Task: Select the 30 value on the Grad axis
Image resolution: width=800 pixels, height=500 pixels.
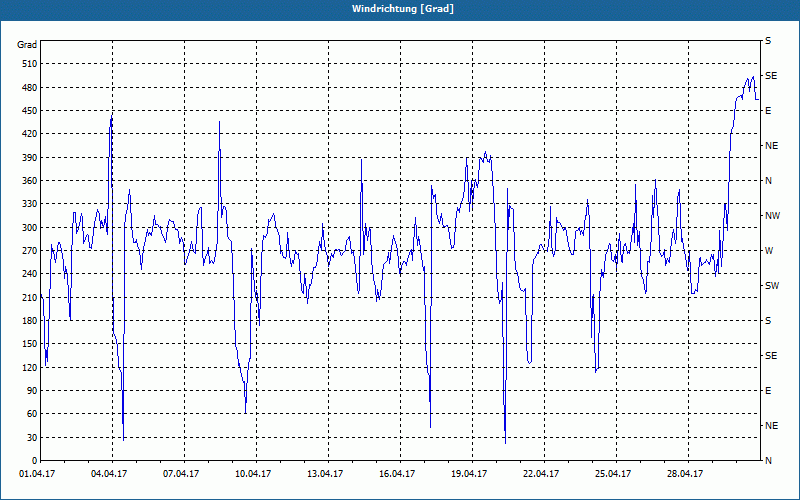Action: pos(32,437)
